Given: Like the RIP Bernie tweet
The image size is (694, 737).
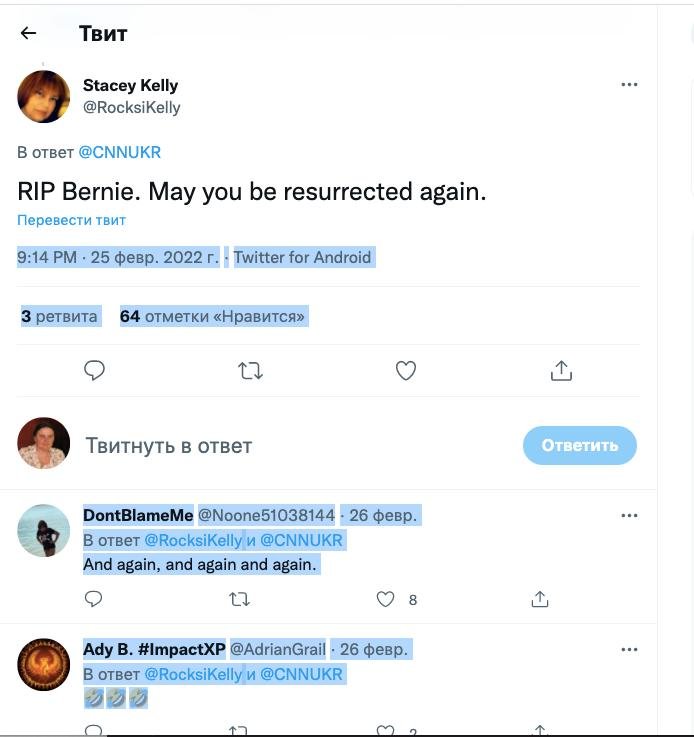Looking at the screenshot, I should [x=405, y=371].
